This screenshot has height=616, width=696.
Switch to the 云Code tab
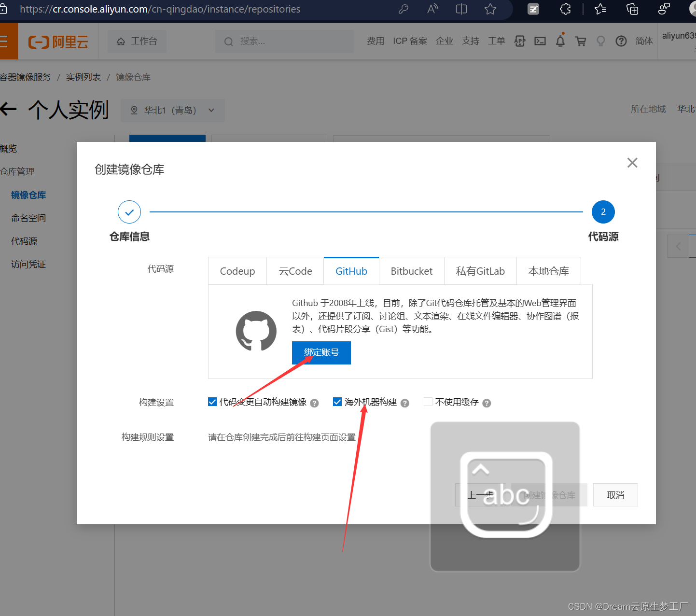[x=295, y=271]
